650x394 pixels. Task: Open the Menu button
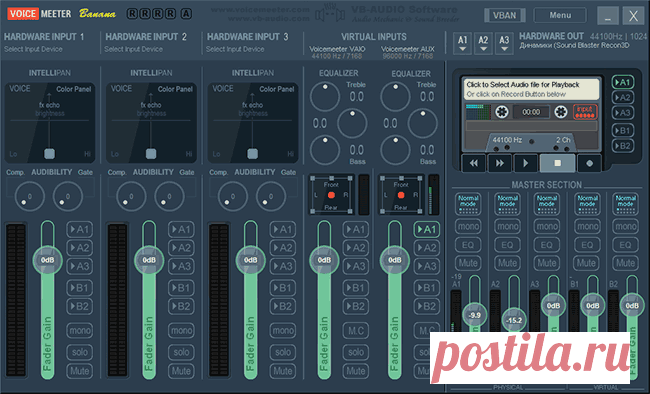tap(560, 15)
